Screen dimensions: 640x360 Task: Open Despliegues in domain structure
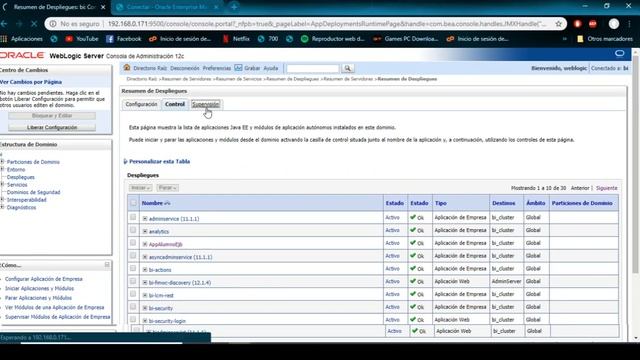pyautogui.click(x=20, y=177)
